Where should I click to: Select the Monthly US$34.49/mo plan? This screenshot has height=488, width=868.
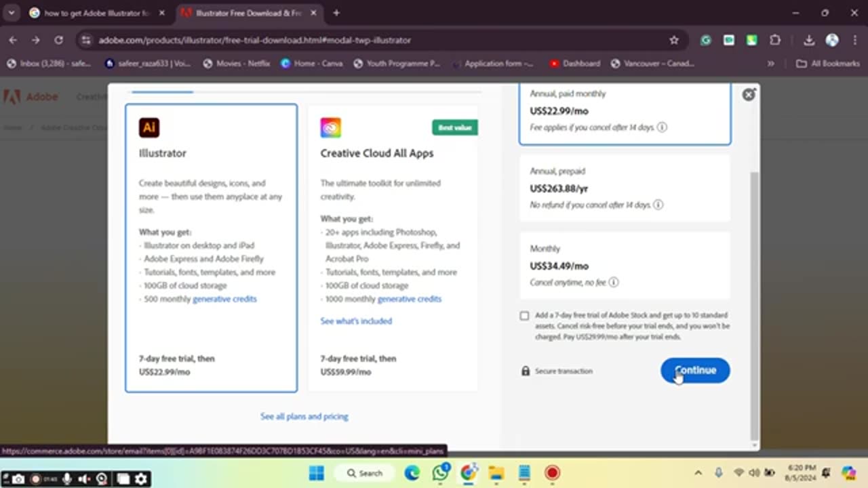click(625, 266)
